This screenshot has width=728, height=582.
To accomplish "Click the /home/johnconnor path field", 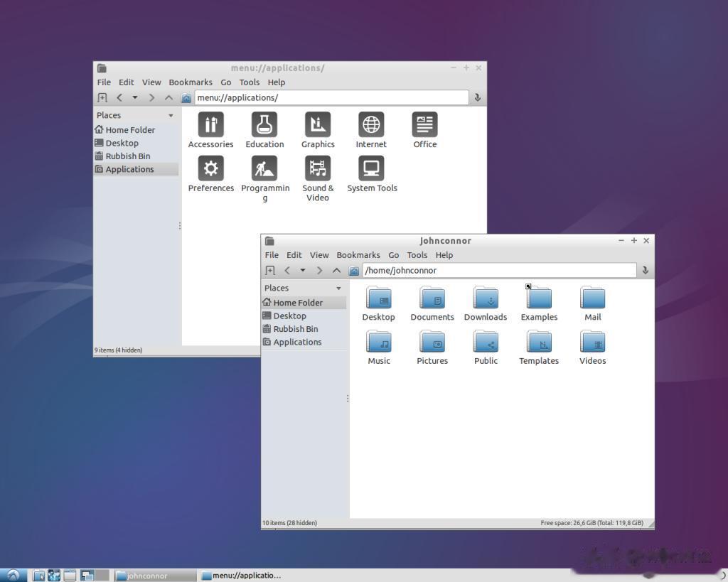I will tap(499, 271).
